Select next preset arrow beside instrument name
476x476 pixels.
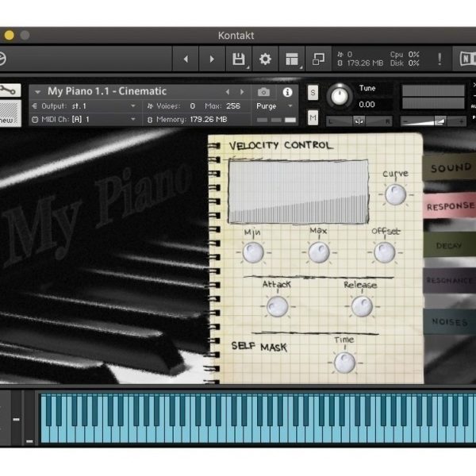click(242, 92)
